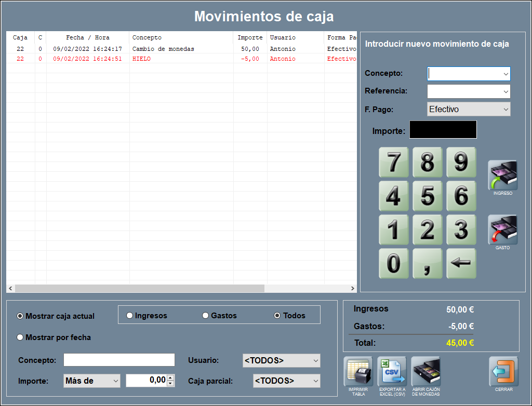
Task: Select the Ingresos radio filter
Action: tap(130, 316)
